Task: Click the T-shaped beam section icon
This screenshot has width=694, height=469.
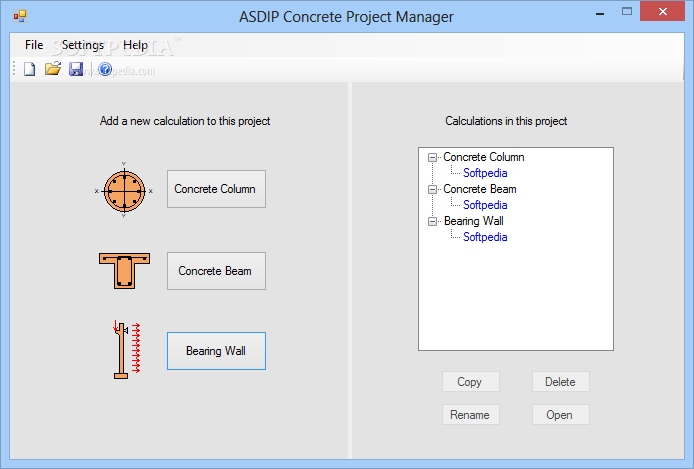Action: 124,271
